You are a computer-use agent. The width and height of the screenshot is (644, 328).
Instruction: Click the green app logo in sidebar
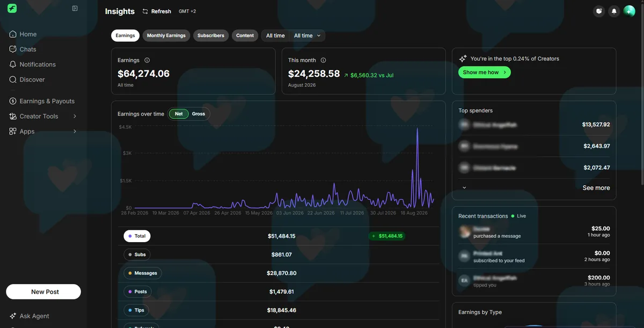pos(12,9)
